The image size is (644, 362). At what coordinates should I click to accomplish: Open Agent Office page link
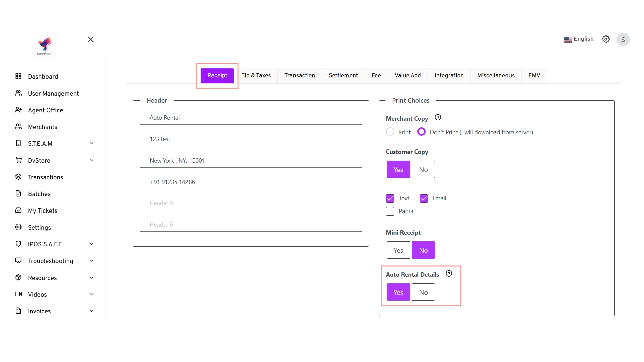(45, 110)
